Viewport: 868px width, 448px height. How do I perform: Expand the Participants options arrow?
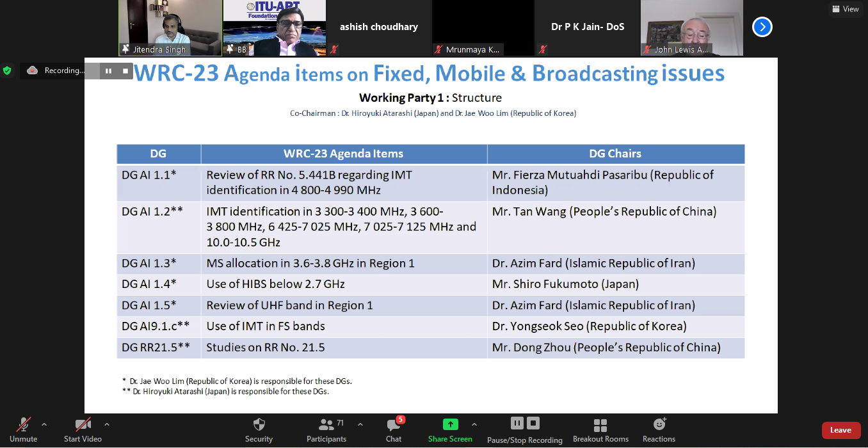[x=360, y=424]
